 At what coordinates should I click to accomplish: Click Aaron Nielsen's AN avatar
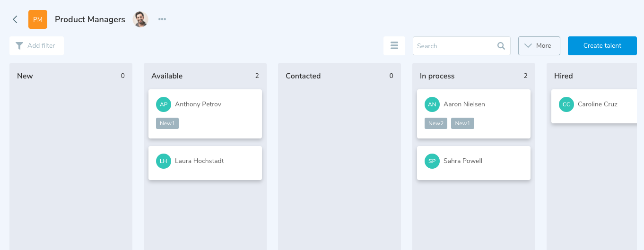[432, 104]
